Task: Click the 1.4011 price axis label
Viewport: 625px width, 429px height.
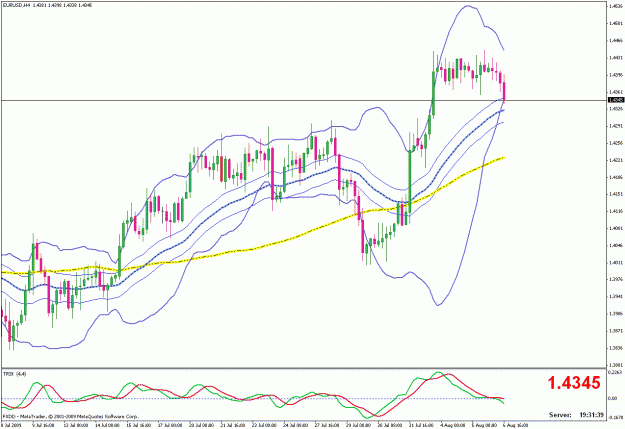Action: click(614, 263)
